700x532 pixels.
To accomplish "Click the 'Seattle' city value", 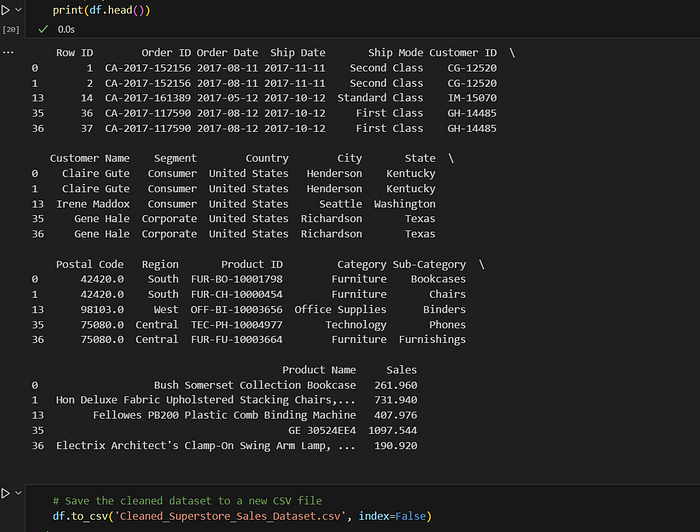I will [x=341, y=204].
